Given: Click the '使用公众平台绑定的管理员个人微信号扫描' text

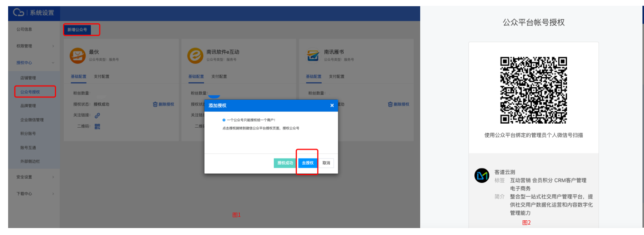Looking at the screenshot, I should [533, 135].
